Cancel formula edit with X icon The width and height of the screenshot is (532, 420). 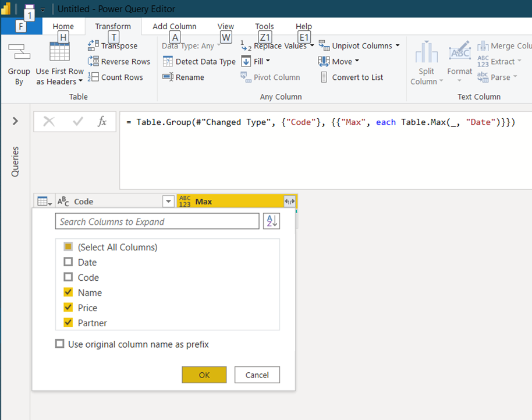[49, 121]
